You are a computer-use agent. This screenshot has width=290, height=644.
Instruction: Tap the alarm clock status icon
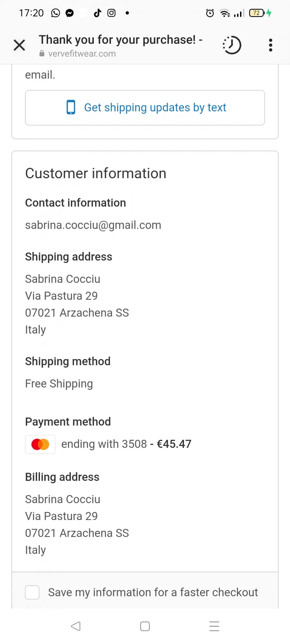pos(210,13)
